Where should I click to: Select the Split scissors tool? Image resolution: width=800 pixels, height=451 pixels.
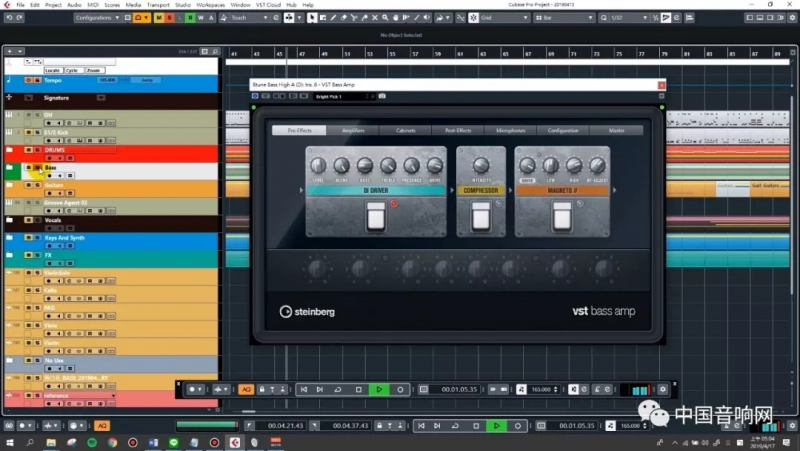click(354, 18)
